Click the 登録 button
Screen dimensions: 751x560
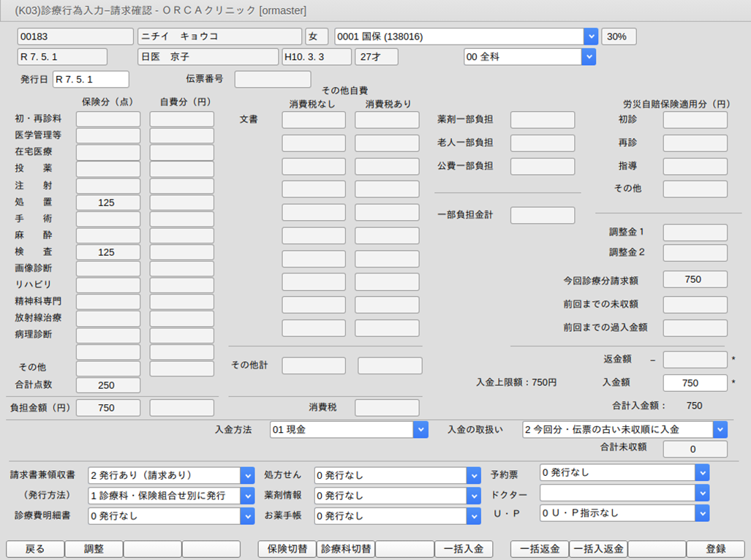point(716,549)
